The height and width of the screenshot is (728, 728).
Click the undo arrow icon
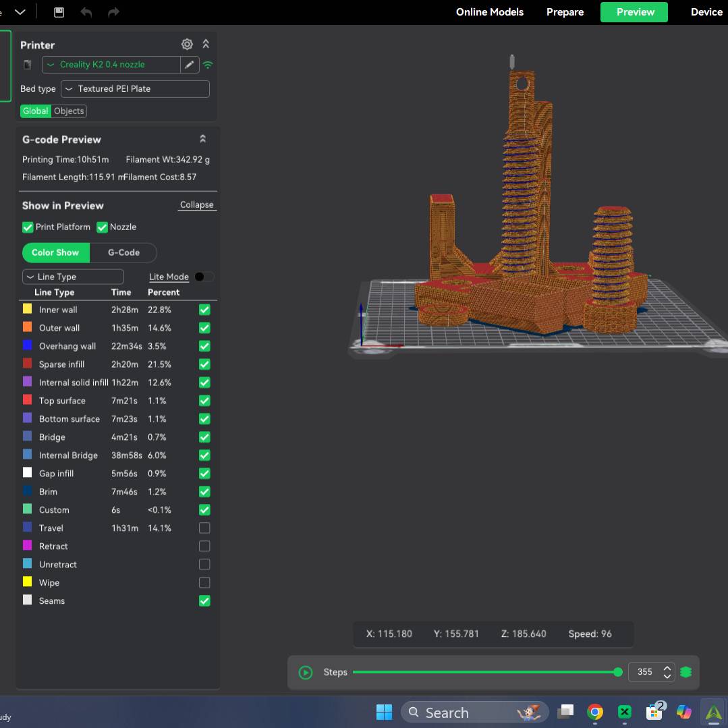click(x=86, y=12)
